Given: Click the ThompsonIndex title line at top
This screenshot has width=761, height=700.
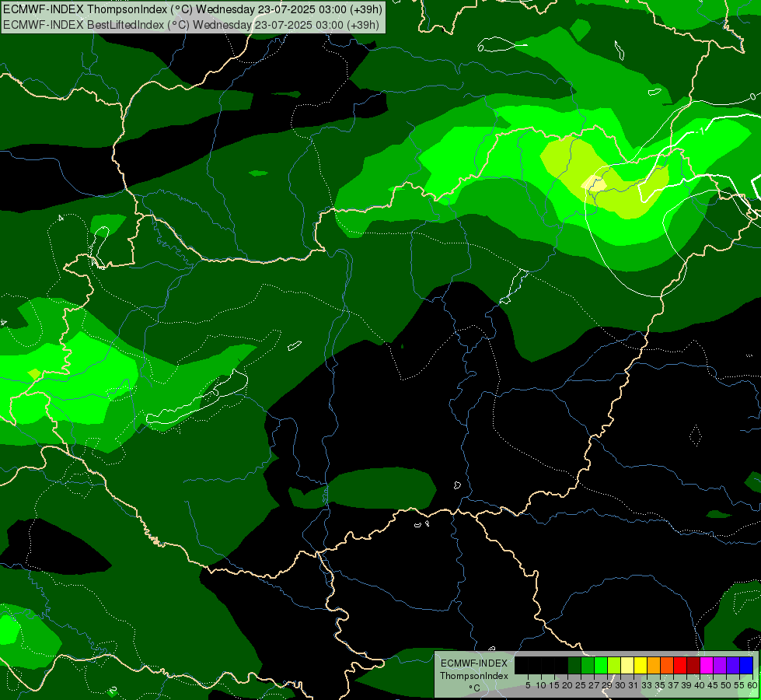Looking at the screenshot, I should click(193, 9).
